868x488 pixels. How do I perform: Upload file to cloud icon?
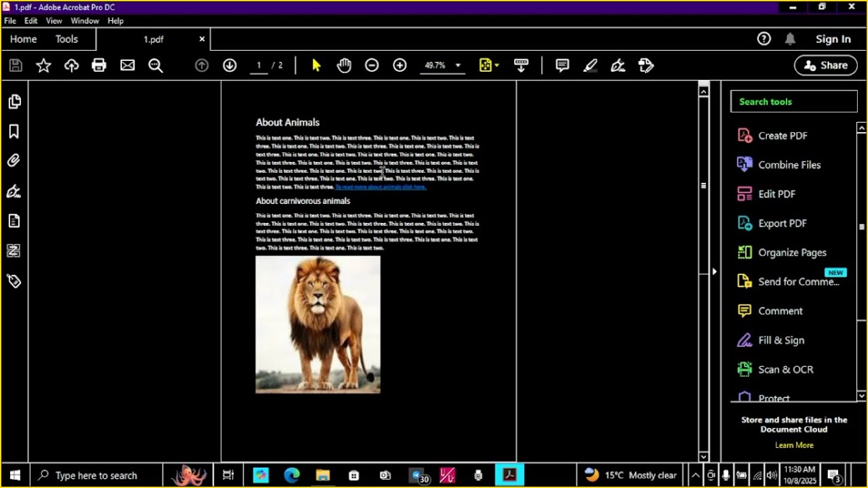point(71,66)
